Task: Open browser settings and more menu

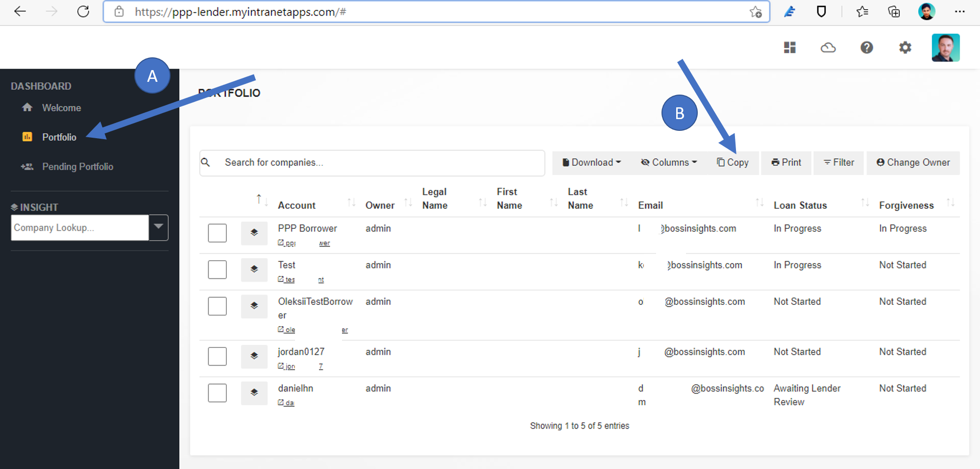Action: point(959,11)
